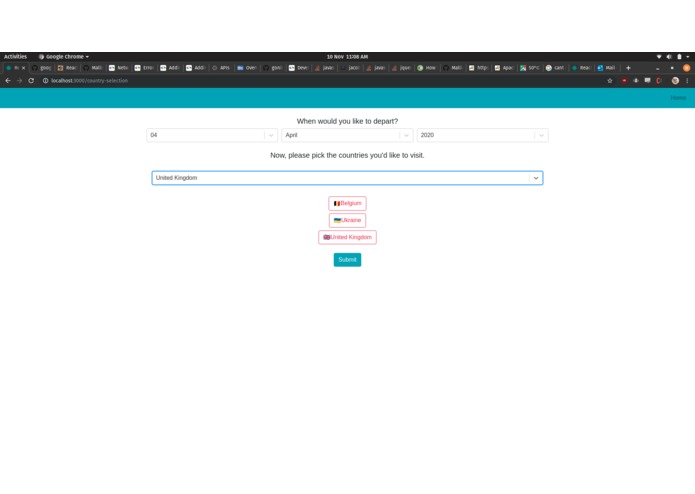Click the red circular extension icon in toolbar
This screenshot has height=494, width=695.
click(624, 81)
